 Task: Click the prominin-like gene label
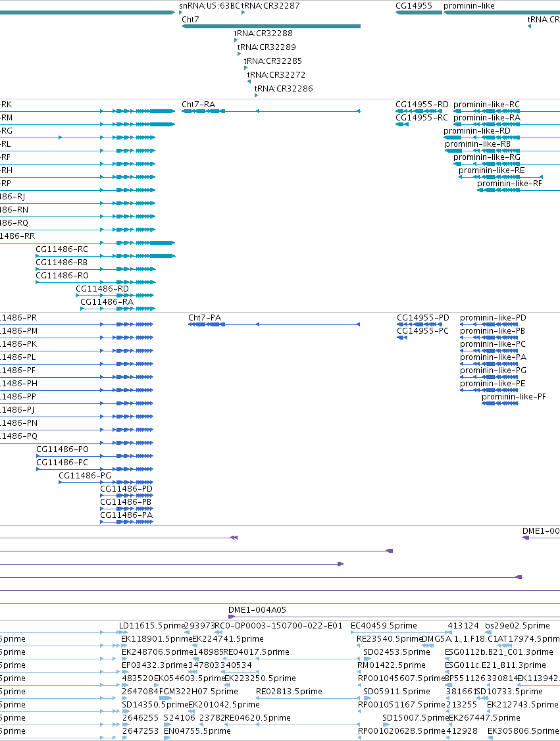coord(469,6)
